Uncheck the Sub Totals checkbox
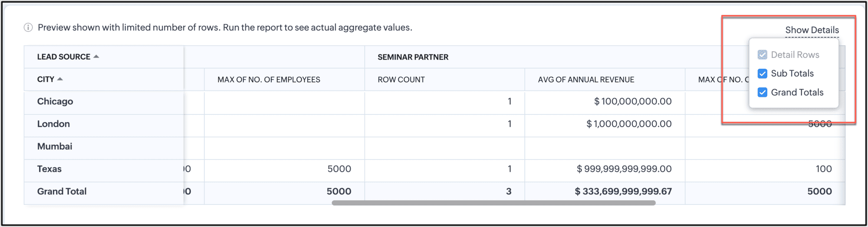The width and height of the screenshot is (868, 227). point(762,73)
